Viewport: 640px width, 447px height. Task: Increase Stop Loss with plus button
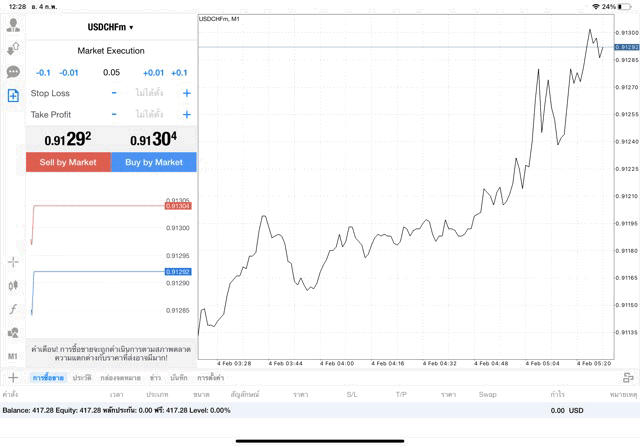187,93
